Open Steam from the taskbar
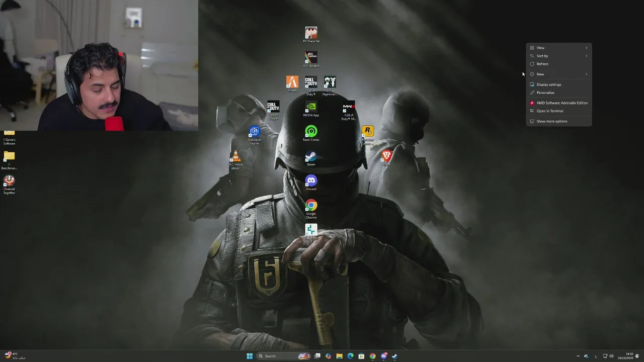Image resolution: width=644 pixels, height=362 pixels. 394,356
